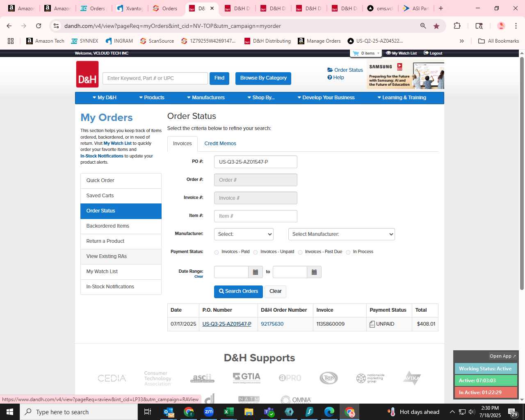Click the Order Status link in header
The image size is (525, 420).
(345, 70)
